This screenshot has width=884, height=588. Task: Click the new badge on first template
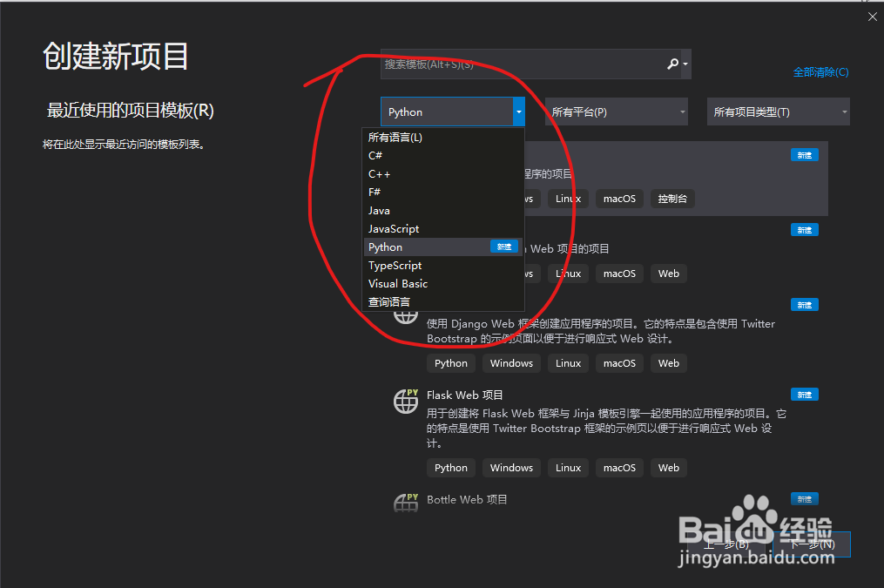tap(805, 155)
